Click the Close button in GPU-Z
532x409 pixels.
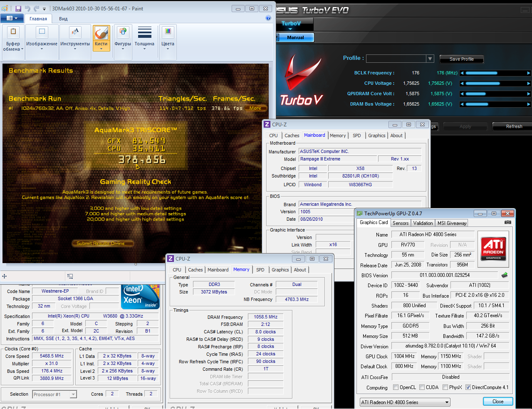point(498,402)
